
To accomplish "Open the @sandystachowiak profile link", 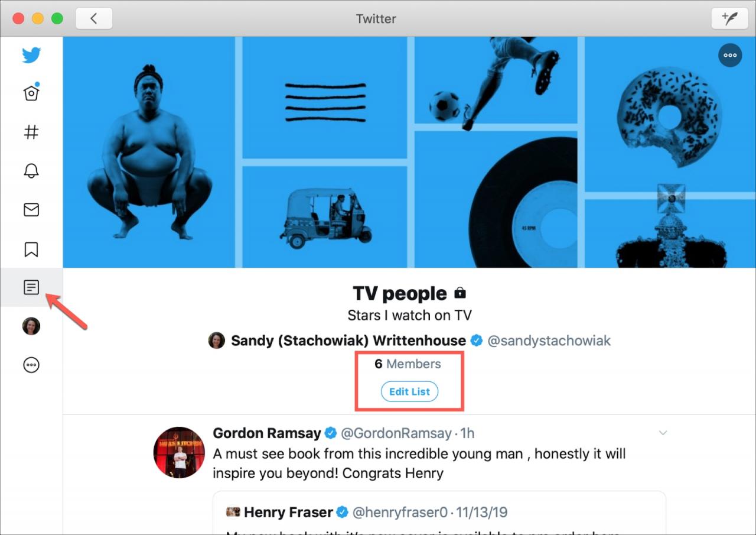I will point(549,341).
